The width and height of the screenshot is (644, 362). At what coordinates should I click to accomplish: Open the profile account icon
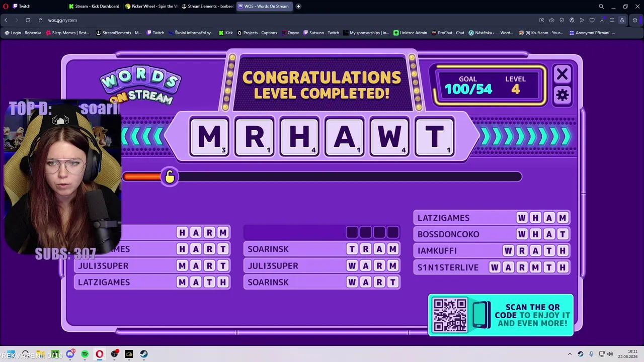622,20
